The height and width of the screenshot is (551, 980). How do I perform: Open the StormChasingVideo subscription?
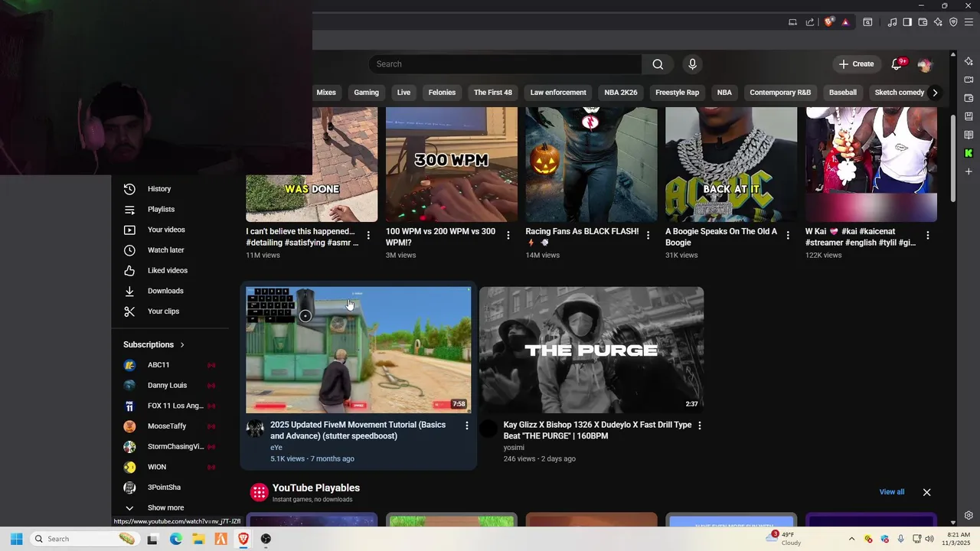click(170, 446)
